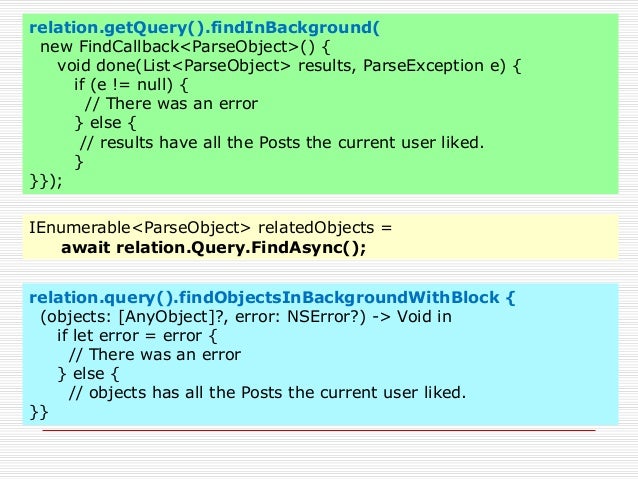Click the single closing brace in green block
Viewport: 638px width, 479px height.
79,162
